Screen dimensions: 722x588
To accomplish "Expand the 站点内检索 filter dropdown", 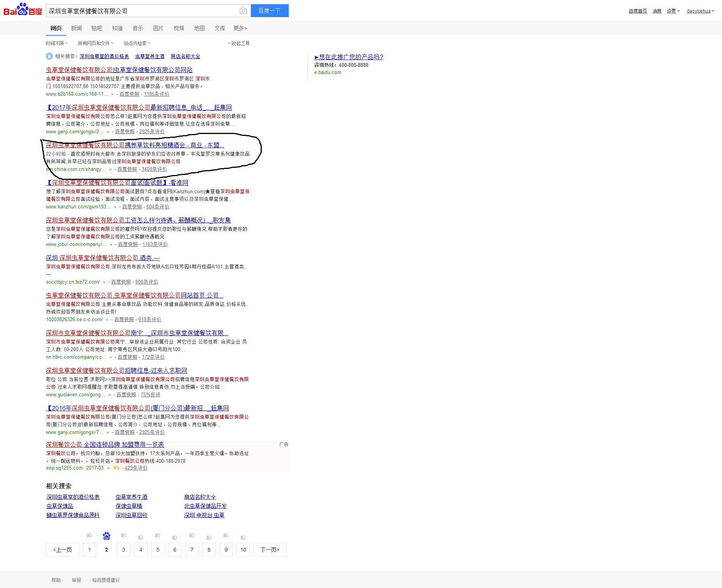I will 137,43.
